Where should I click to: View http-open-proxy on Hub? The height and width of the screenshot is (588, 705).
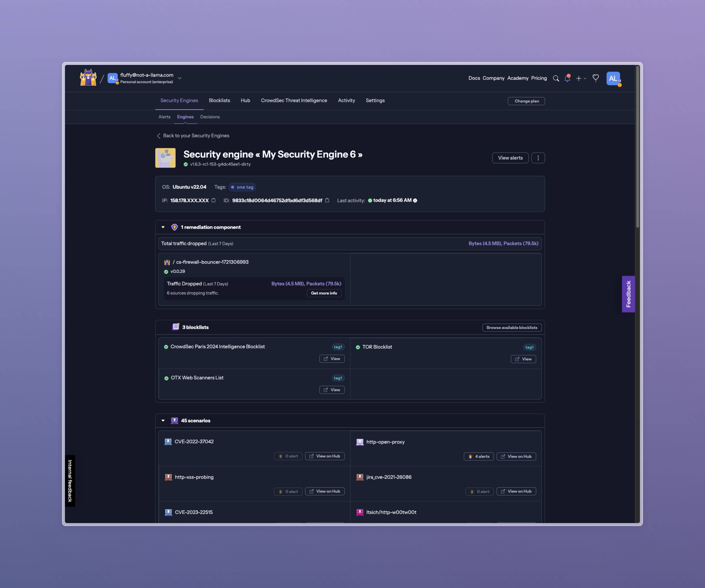516,456
